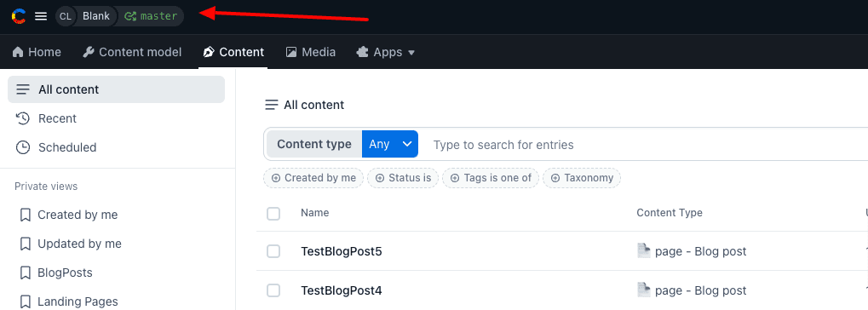The width and height of the screenshot is (868, 310).
Task: Click the Contentful logo icon
Action: point(18,16)
